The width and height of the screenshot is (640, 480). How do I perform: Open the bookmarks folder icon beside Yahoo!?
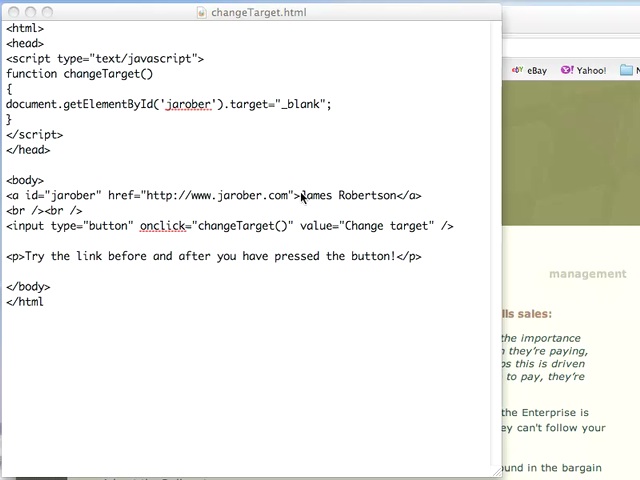[x=626, y=70]
